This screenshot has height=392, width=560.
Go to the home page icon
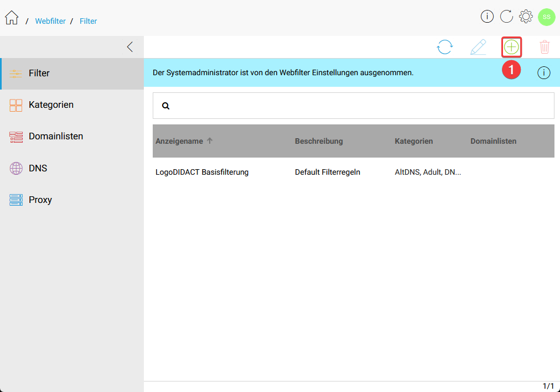[x=12, y=18]
